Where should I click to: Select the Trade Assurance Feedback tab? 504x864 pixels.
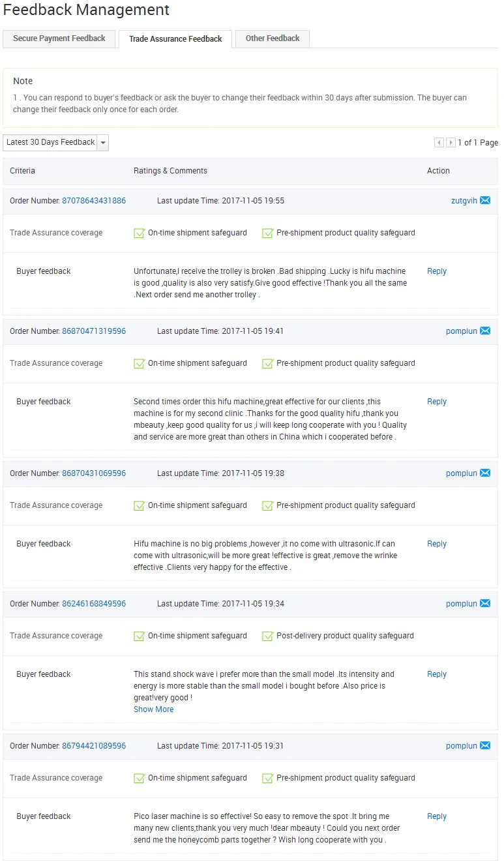pos(175,39)
